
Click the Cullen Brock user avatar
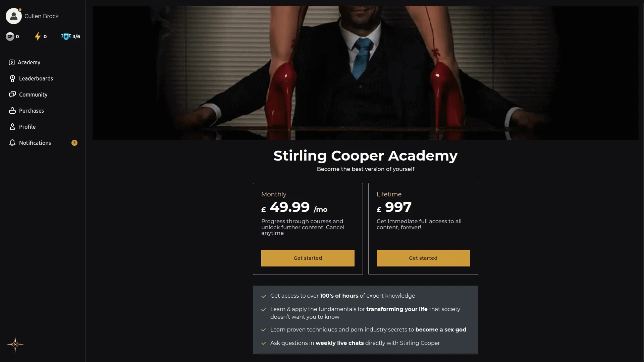pos(14,16)
